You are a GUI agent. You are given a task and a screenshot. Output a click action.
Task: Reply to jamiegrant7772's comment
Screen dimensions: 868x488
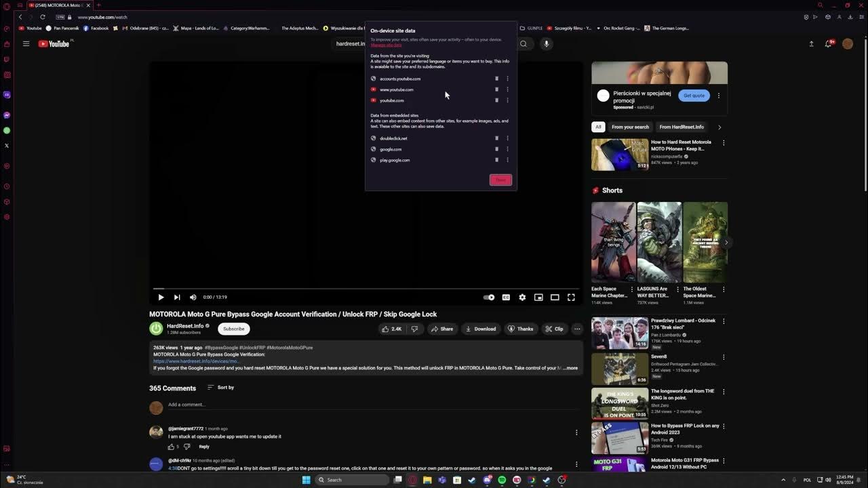[204, 447]
